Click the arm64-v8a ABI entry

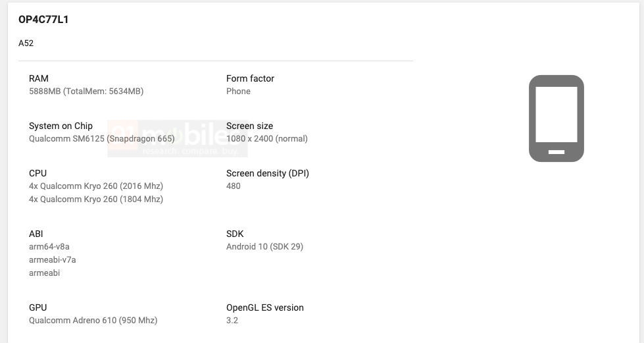tap(49, 247)
